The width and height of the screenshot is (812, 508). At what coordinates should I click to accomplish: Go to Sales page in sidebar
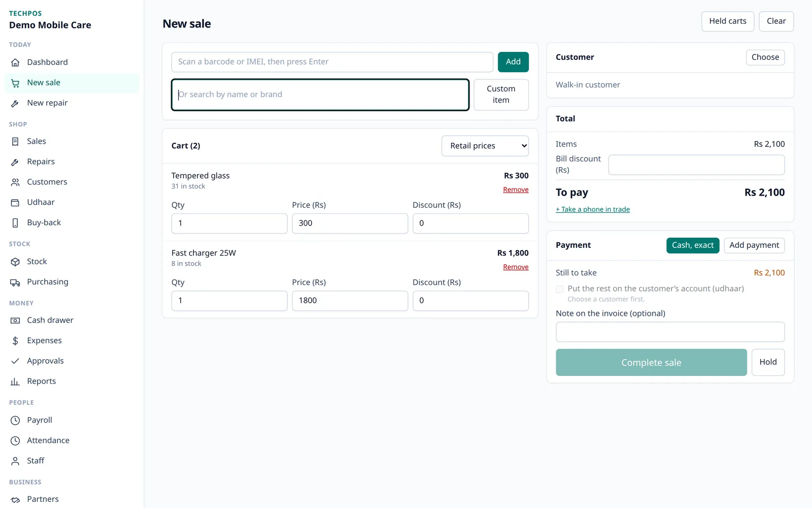[x=72, y=142]
